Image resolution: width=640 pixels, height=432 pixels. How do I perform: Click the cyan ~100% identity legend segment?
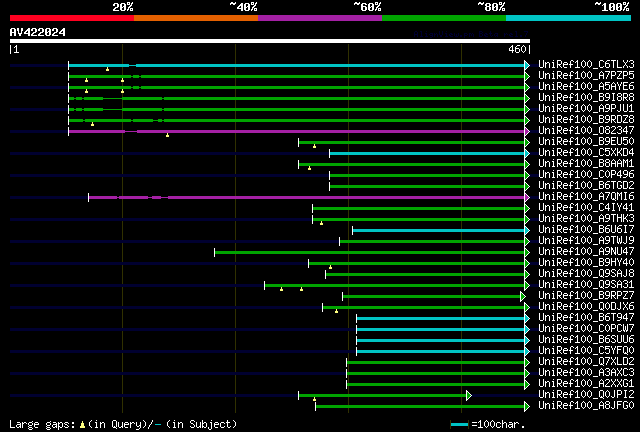[x=569, y=18]
